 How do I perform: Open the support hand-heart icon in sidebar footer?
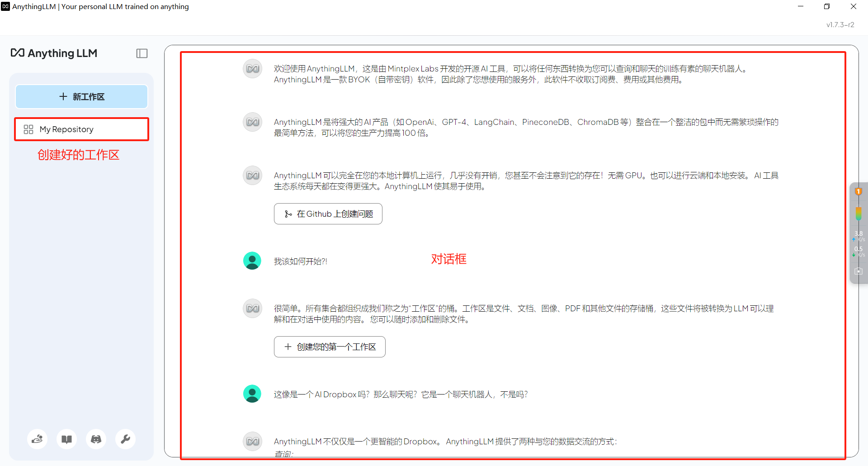[x=37, y=439]
